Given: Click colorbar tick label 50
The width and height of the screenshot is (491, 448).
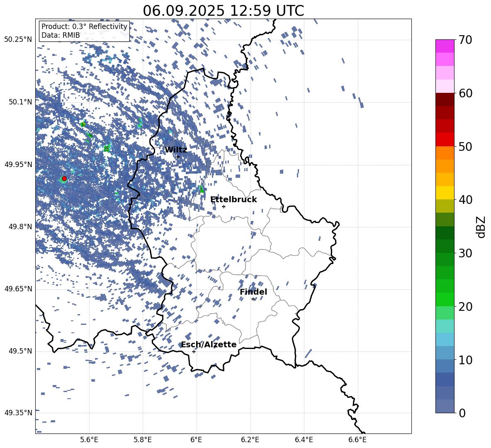Looking at the screenshot, I should (x=465, y=146).
